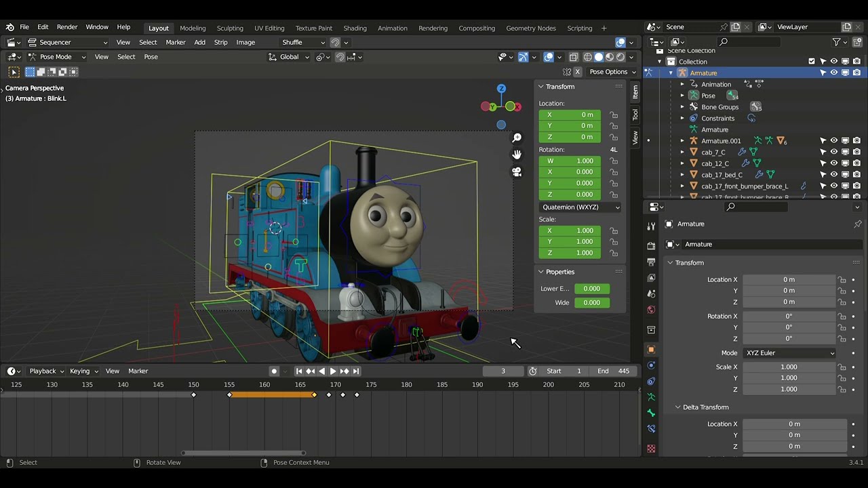The height and width of the screenshot is (488, 868).
Task: Open the Strip menu in sequencer header
Action: click(220, 42)
